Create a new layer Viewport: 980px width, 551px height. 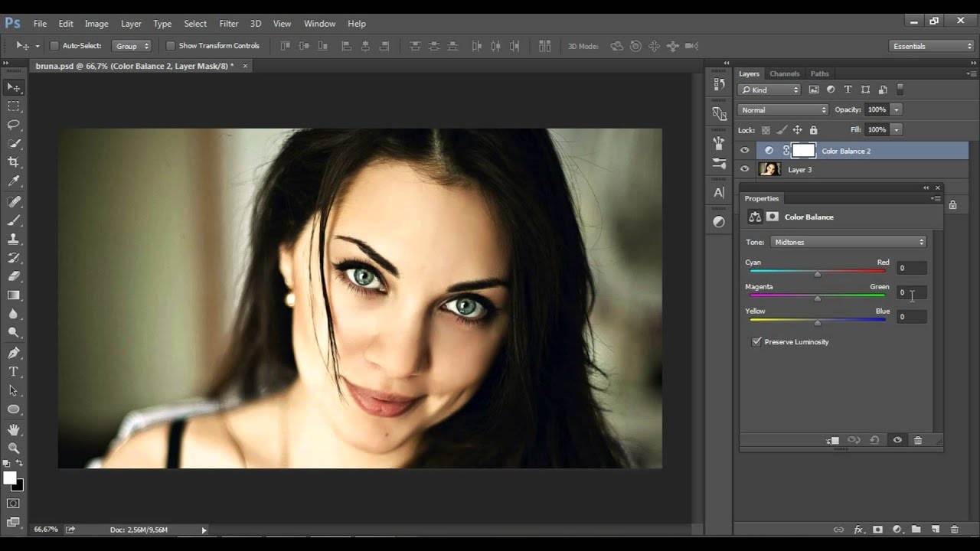tap(935, 530)
